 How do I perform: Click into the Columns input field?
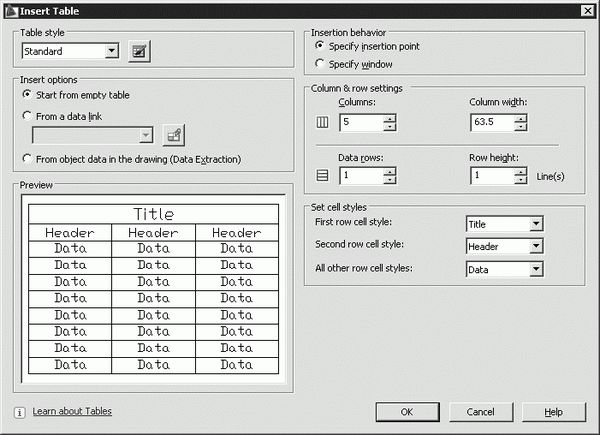click(362, 122)
